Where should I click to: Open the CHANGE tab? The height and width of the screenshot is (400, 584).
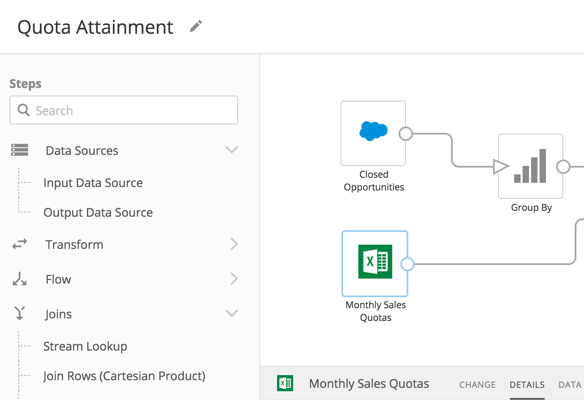(477, 384)
